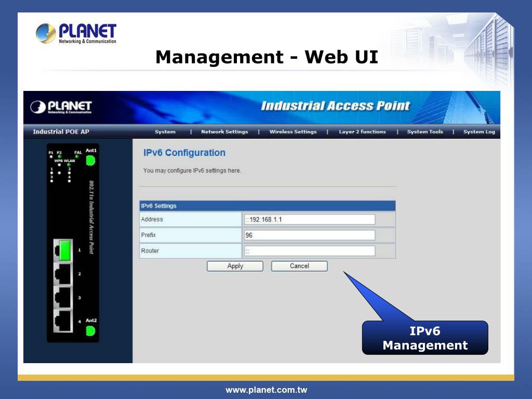
Task: Focus the Router input field
Action: (x=310, y=251)
